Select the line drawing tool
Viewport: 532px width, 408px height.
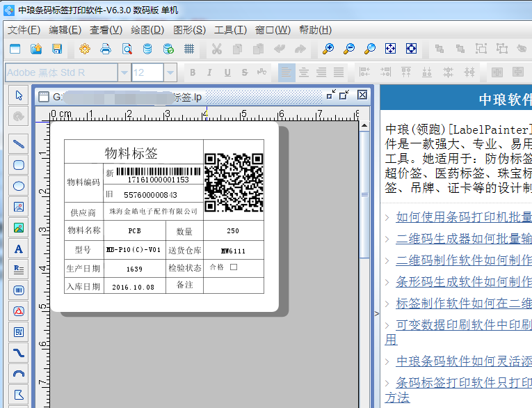pyautogui.click(x=19, y=144)
